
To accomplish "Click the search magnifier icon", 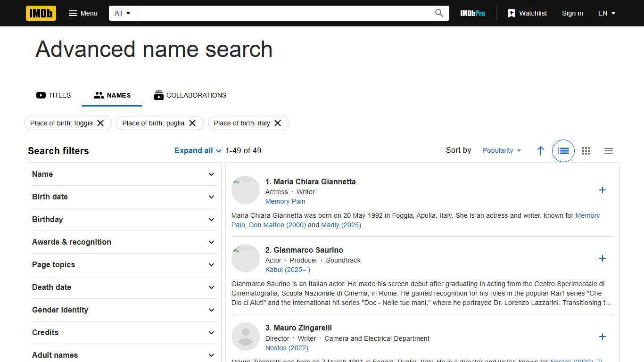I will tap(439, 13).
